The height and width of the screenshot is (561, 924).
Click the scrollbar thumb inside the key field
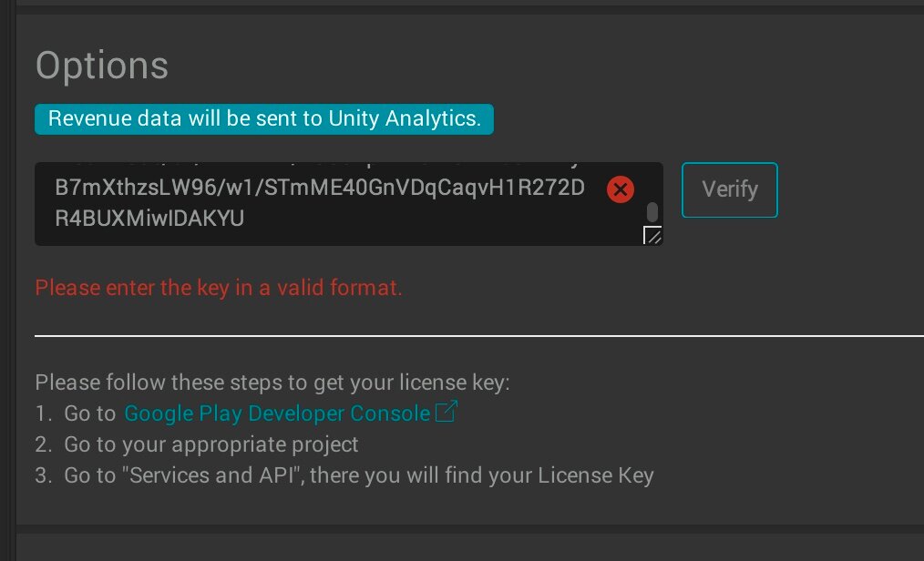tap(652, 211)
